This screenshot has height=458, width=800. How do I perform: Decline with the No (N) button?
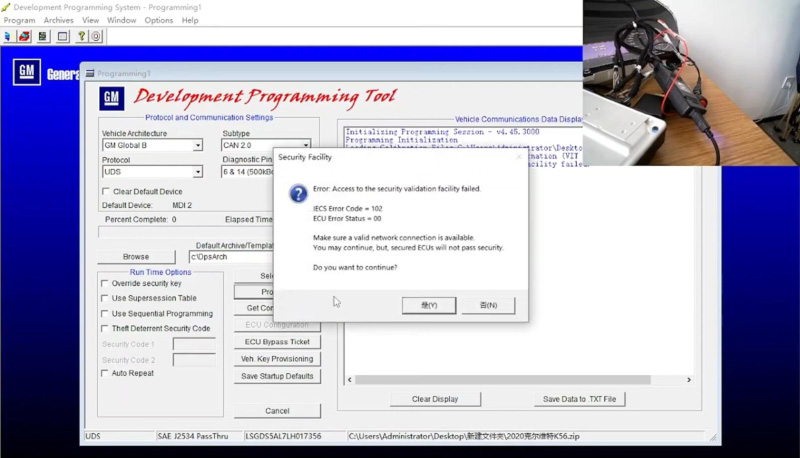pos(488,305)
